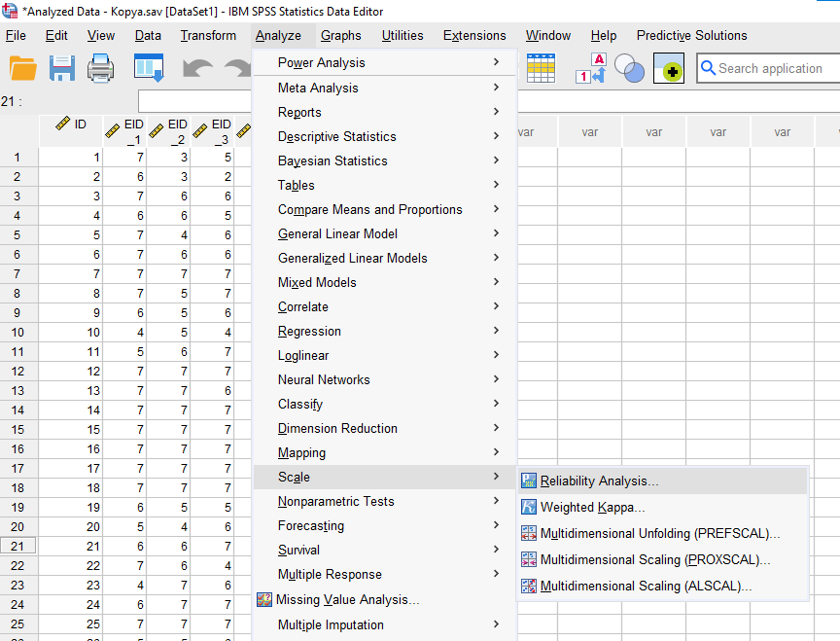Open Reliability Analysis from Scale submenu

tap(599, 481)
